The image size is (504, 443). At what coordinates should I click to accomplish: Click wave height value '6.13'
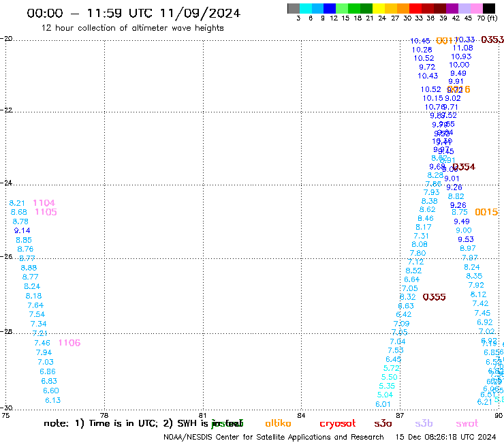pos(53,401)
